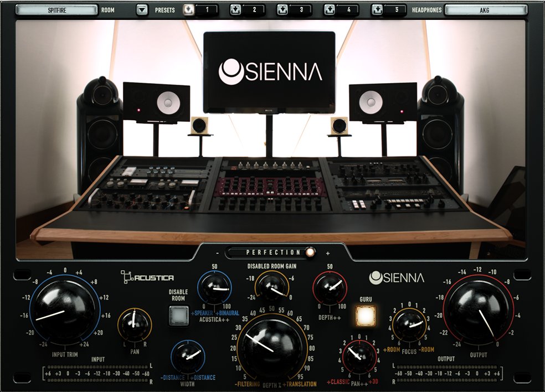Click the save icon beside preset 4
This screenshot has width=545, height=392.
point(329,10)
